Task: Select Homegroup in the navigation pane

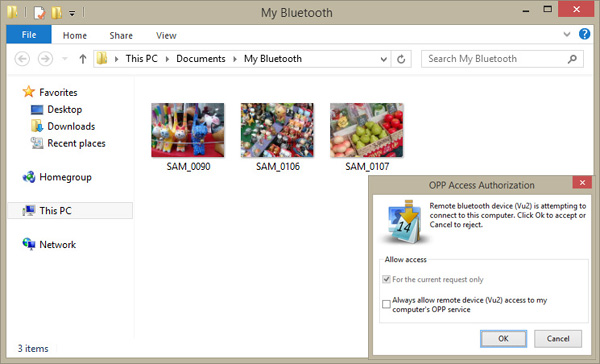Action: pyautogui.click(x=65, y=177)
